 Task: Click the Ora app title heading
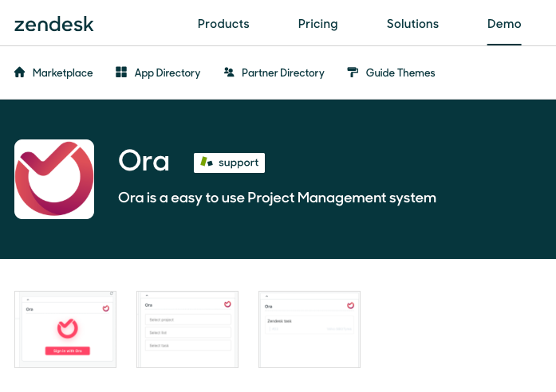coord(144,161)
